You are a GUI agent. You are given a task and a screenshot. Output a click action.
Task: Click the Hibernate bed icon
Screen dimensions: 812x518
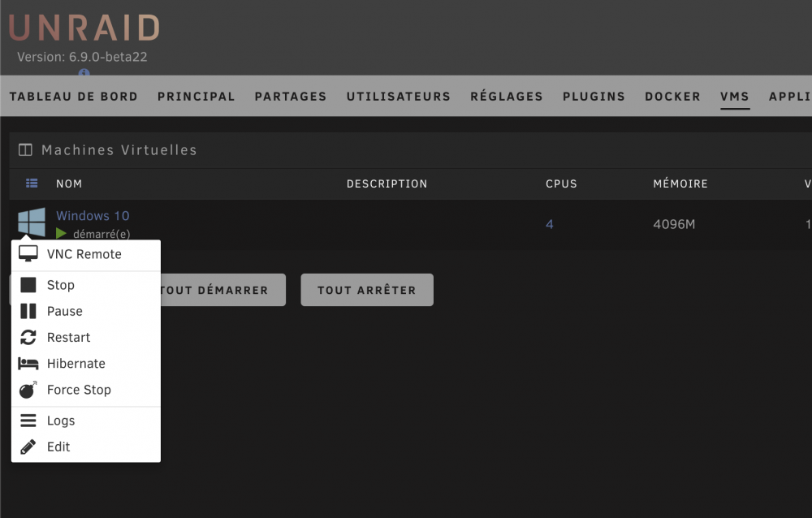click(x=28, y=364)
